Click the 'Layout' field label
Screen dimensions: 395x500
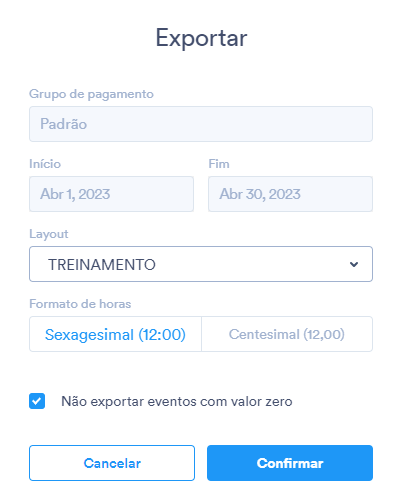49,234
